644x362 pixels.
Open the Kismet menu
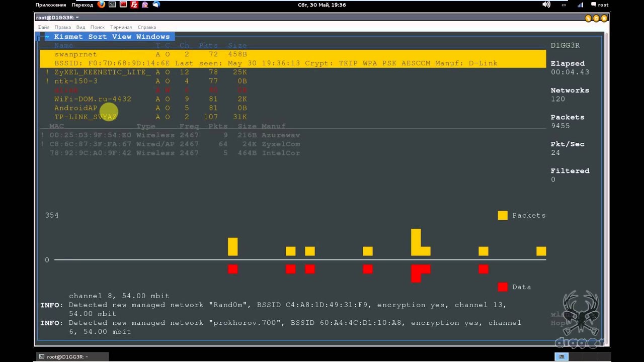[x=69, y=37]
